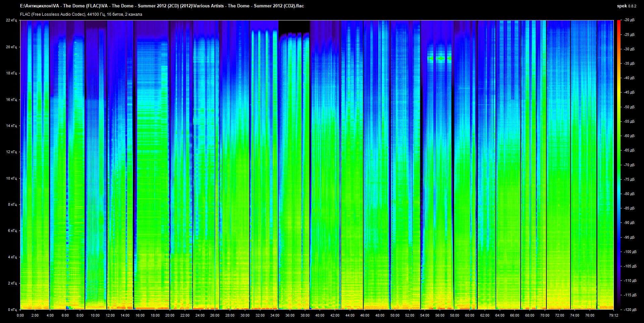The width and height of the screenshot is (644, 323).
Task: Click the 34:00 time axis label
Action: coord(275,315)
